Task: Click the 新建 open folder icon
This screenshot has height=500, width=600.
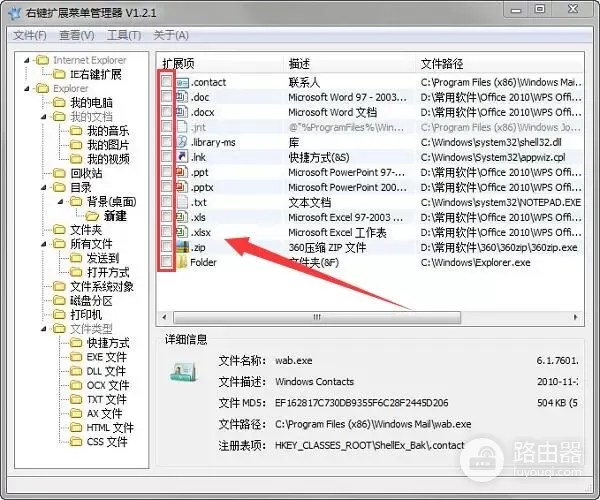Action: coord(92,216)
